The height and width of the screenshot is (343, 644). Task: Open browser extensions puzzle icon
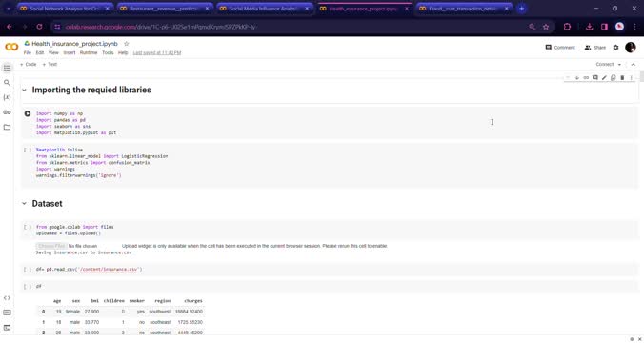tap(567, 27)
